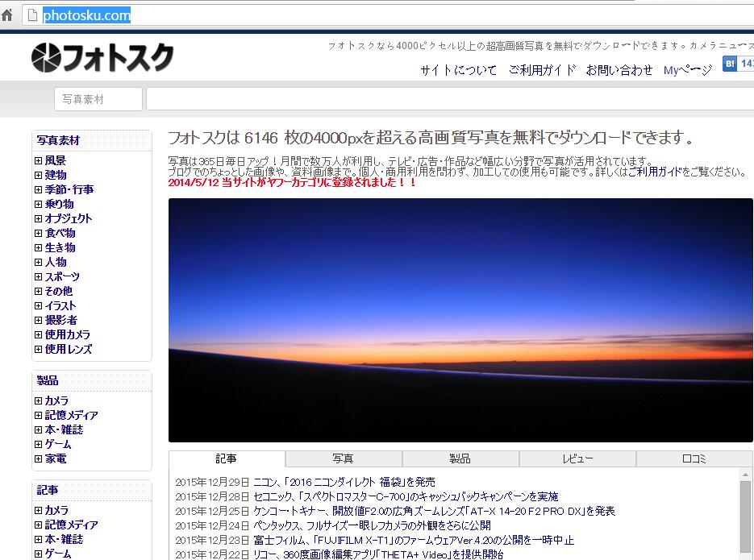The width and height of the screenshot is (754, 560).
Task: Expand カメラ under 記事
Action: [x=39, y=510]
